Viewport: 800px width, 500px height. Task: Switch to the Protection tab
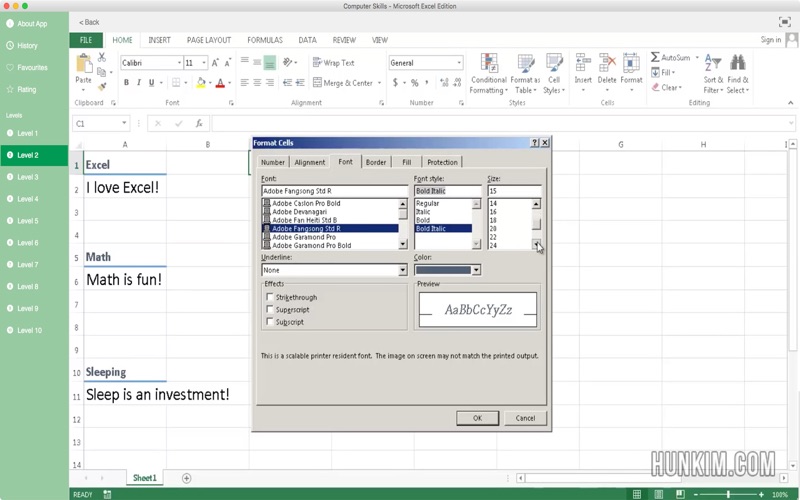pos(442,162)
